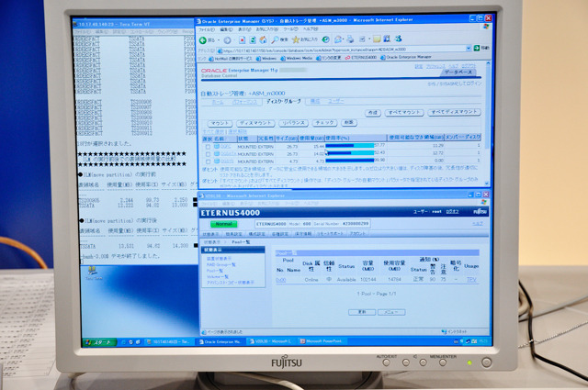The height and width of the screenshot is (390, 588).
Task: Click the 更新 button in the ETERNUS Pool page
Action: pos(362,312)
